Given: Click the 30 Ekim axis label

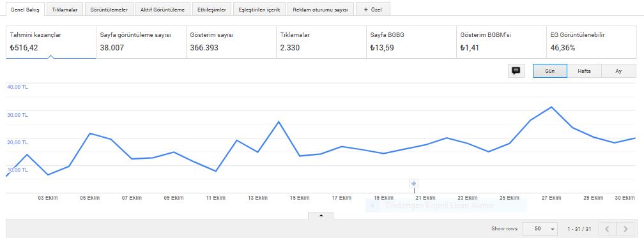Looking at the screenshot, I should click(625, 198).
